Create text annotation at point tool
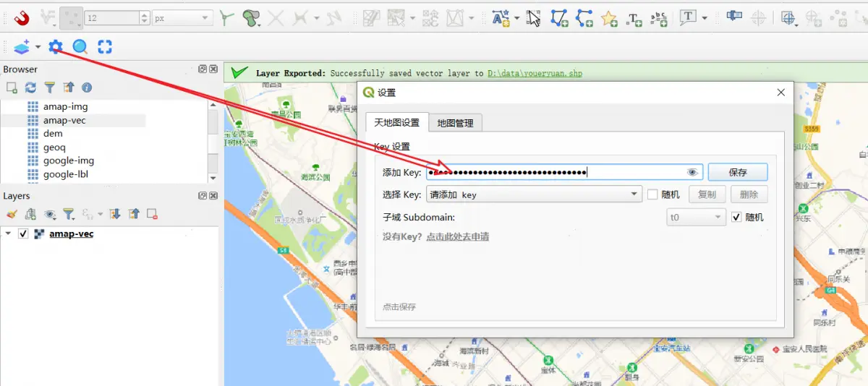This screenshot has height=386, width=868. [x=634, y=17]
